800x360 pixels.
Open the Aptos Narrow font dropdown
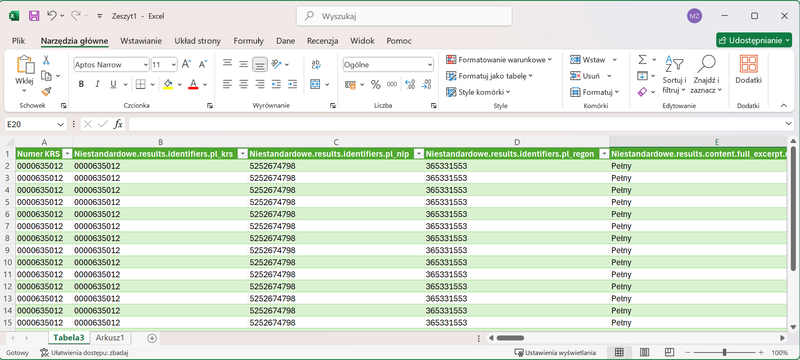click(x=146, y=65)
